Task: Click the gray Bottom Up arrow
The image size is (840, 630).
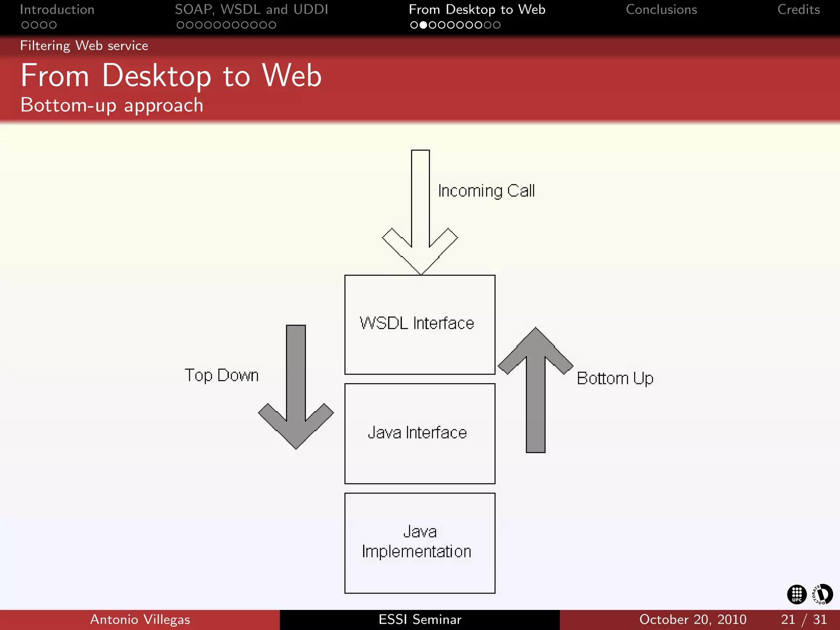Action: (536, 390)
